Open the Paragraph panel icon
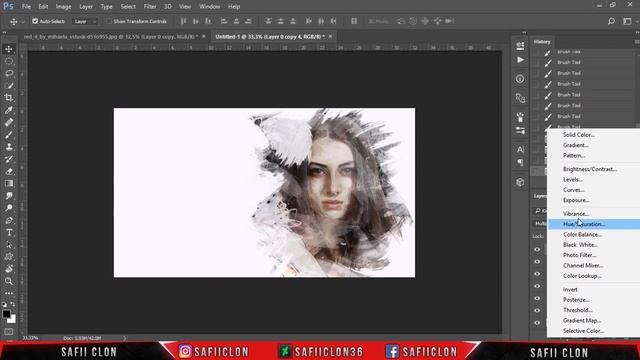Viewport: 640px width, 360px height. 520,162
